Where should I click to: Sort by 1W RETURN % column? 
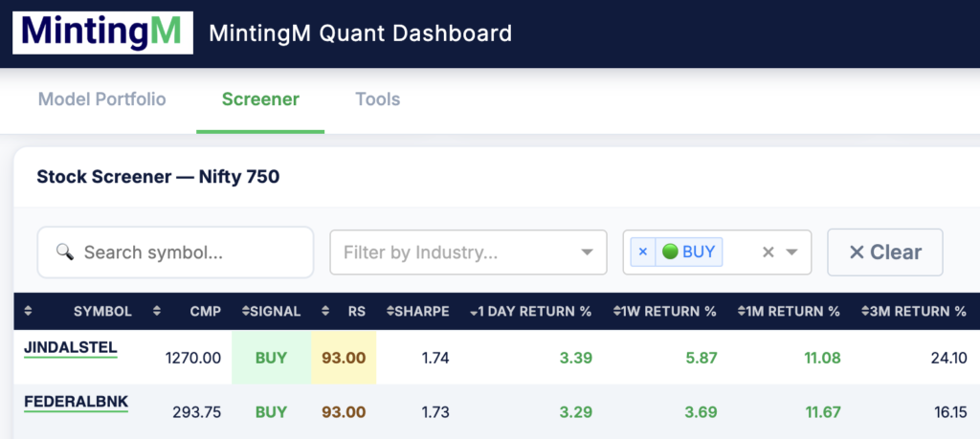click(x=662, y=311)
